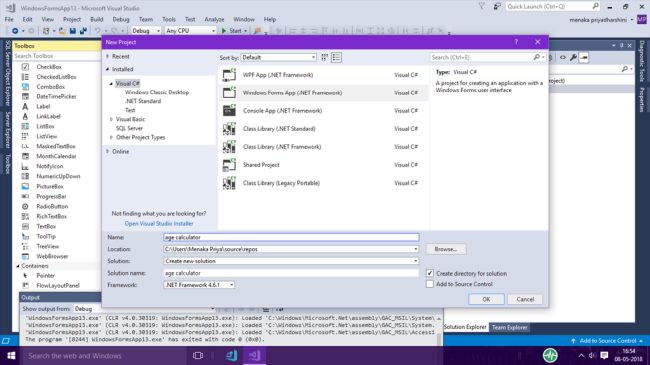650x365 pixels.
Task: Expand Other Project Types node
Action: click(111, 137)
